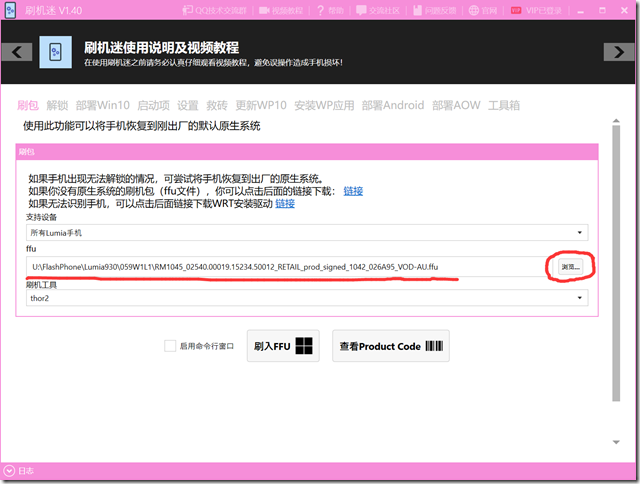This screenshot has width=640, height=484.
Task: Go to next banner with right arrow
Action: (624, 52)
